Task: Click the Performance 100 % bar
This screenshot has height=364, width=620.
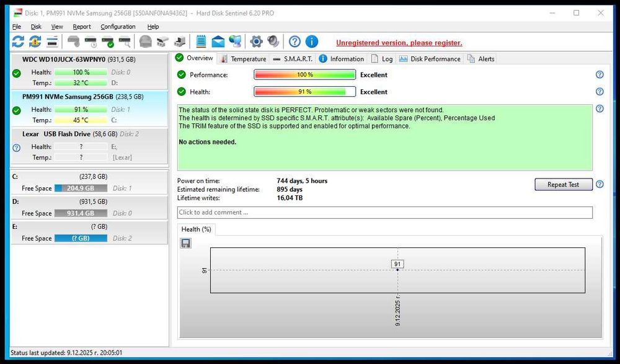Action: point(304,74)
